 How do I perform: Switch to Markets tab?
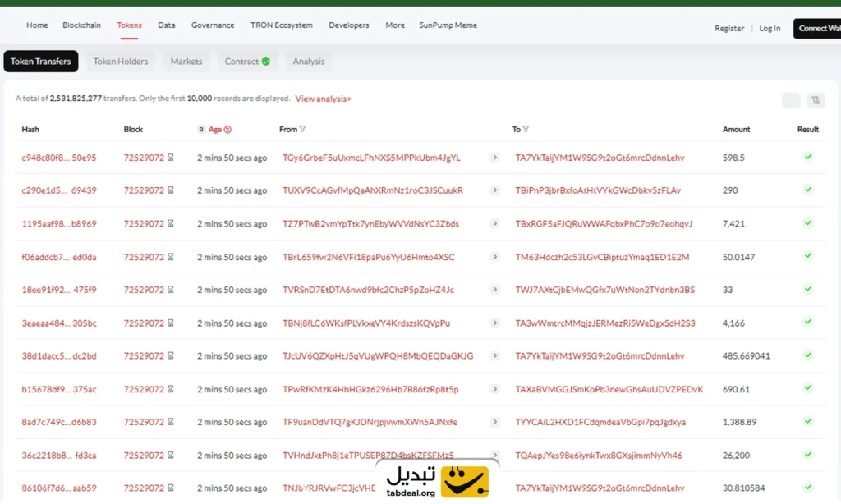click(186, 61)
